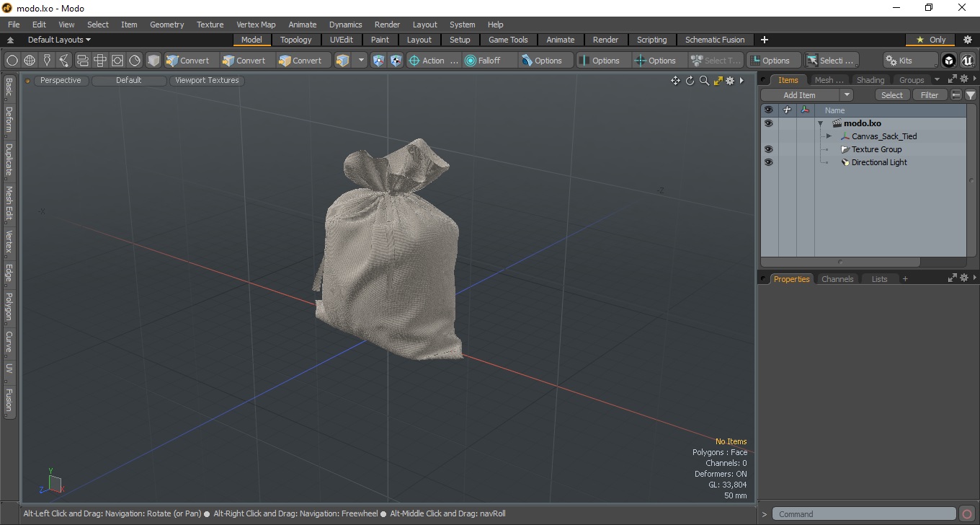Click the Kits button

(910, 61)
